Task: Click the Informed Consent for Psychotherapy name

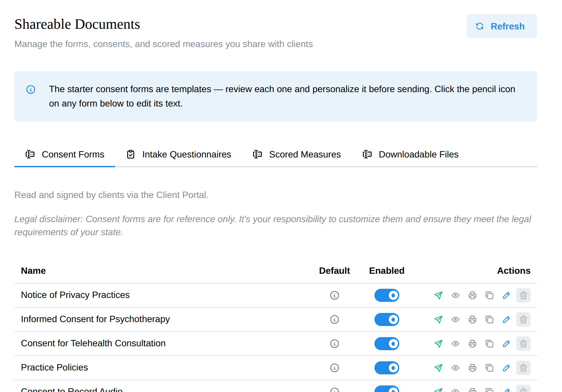Action: (95, 319)
